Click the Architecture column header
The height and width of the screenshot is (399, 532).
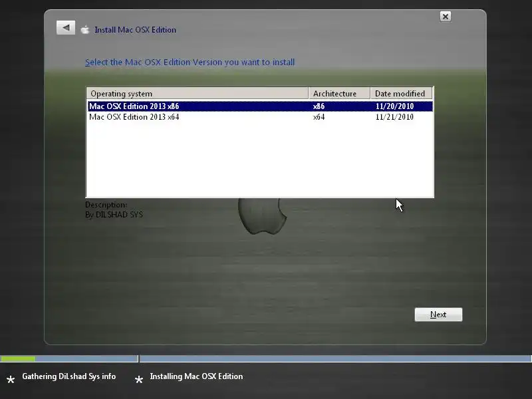[x=339, y=93]
